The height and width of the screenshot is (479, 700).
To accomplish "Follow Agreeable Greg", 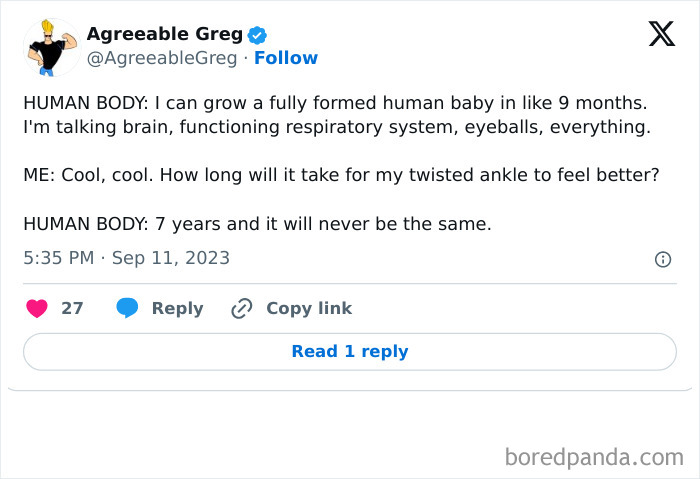I will tap(286, 58).
